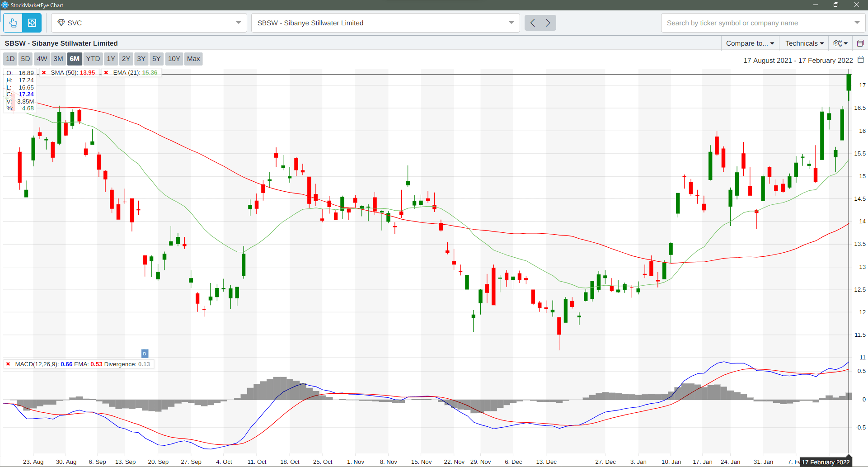Select the YTD time range
This screenshot has width=868, height=467.
93,59
